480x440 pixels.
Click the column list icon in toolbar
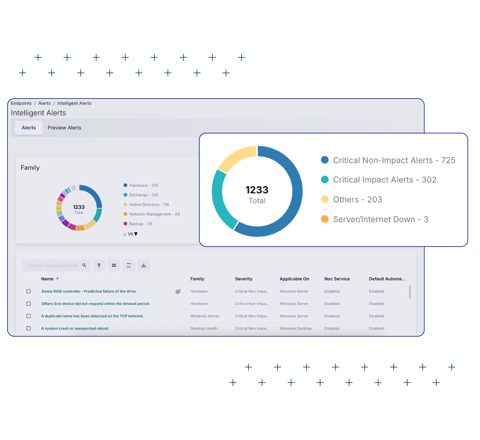pyautogui.click(x=114, y=265)
